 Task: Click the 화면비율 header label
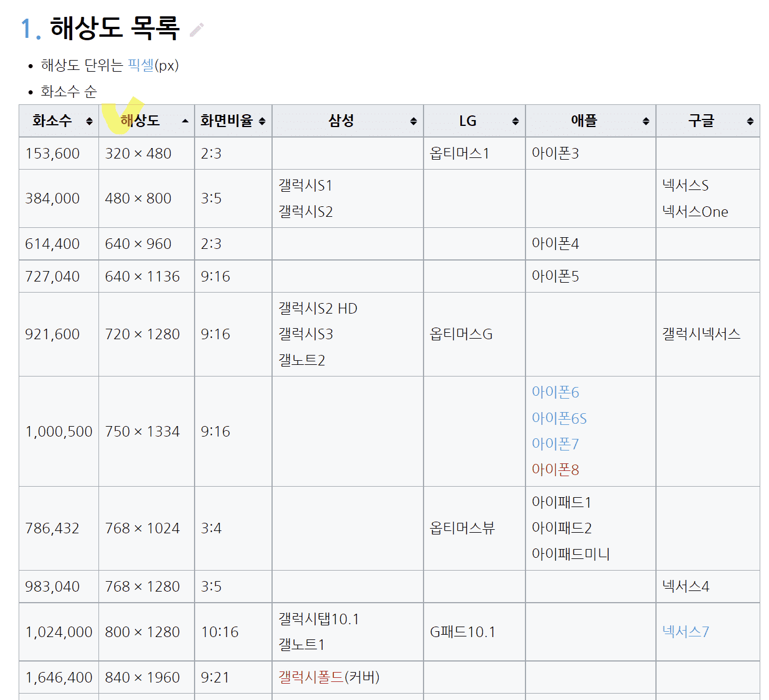227,121
